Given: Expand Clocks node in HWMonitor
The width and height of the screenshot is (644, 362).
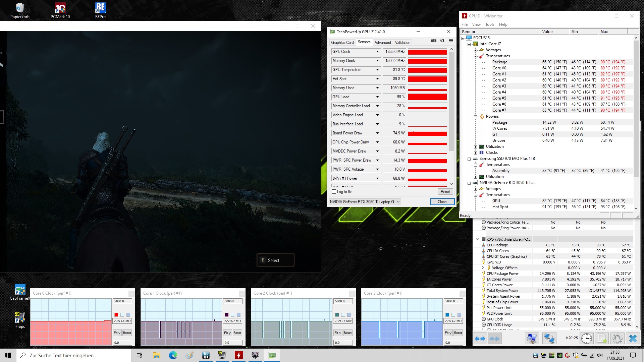Looking at the screenshot, I should (476, 153).
